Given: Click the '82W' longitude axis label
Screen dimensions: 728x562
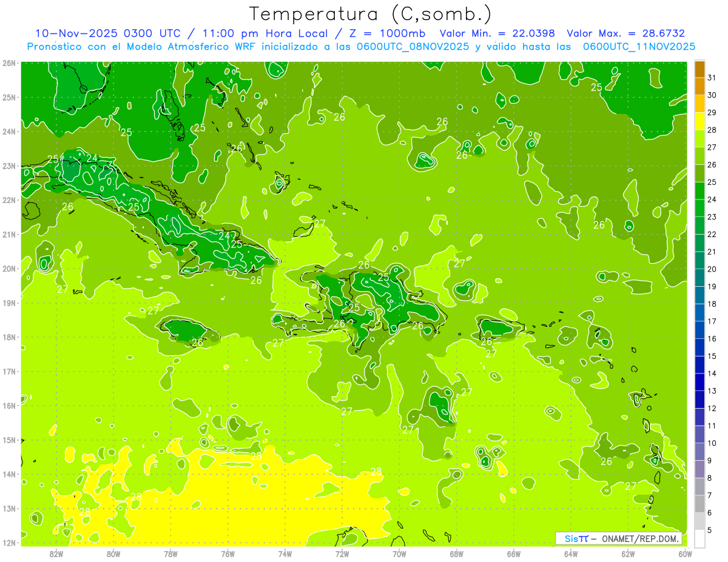Looking at the screenshot, I should (56, 554).
